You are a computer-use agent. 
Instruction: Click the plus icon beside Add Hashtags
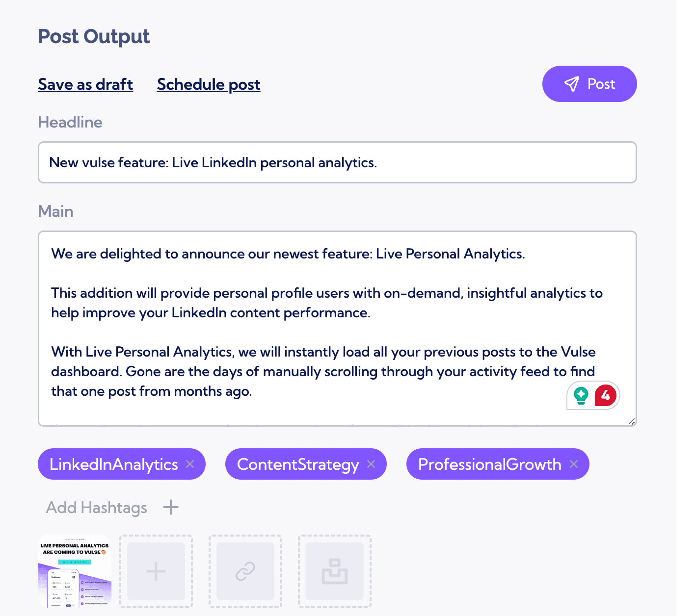click(171, 507)
